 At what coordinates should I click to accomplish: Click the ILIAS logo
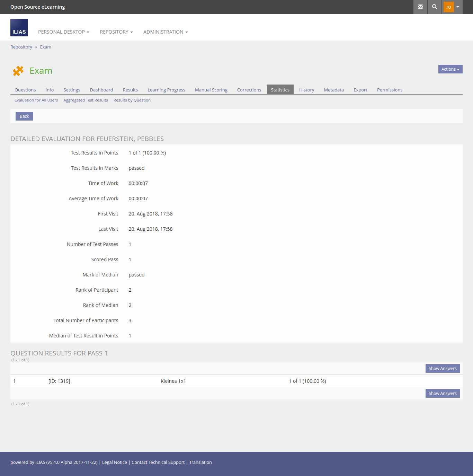click(x=19, y=28)
